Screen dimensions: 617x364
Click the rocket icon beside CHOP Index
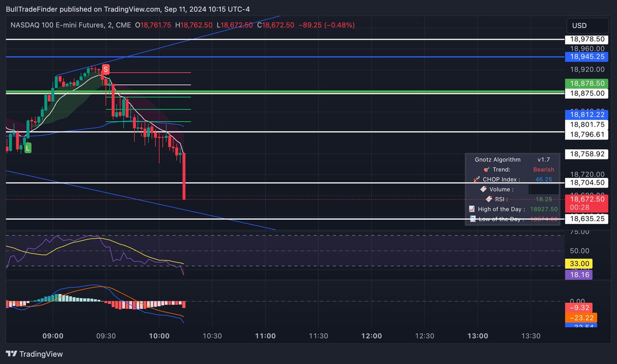pyautogui.click(x=477, y=179)
